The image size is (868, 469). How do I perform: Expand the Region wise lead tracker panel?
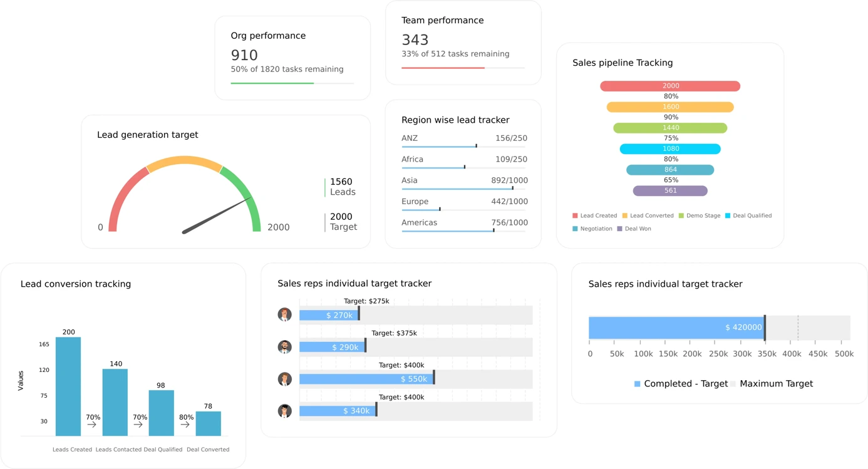click(x=455, y=120)
